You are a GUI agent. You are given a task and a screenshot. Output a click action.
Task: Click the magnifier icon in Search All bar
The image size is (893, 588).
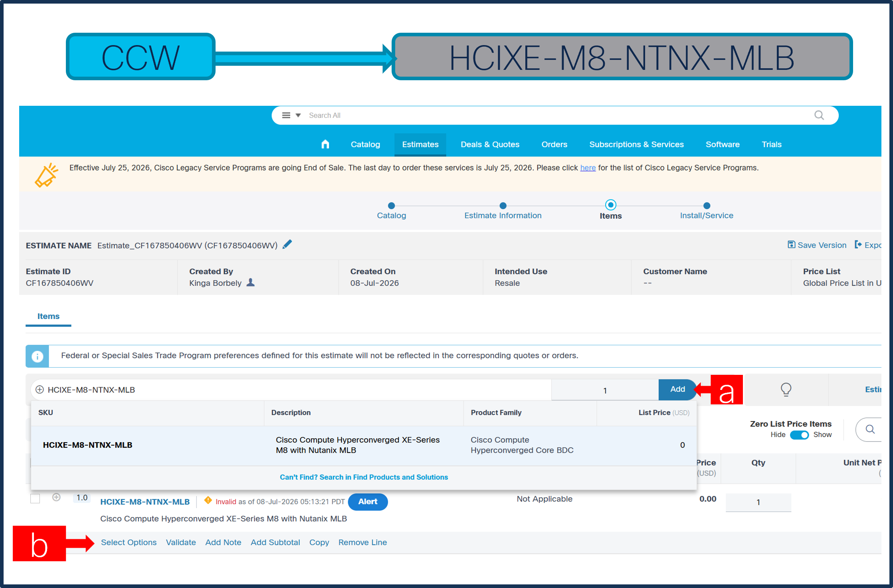(819, 115)
